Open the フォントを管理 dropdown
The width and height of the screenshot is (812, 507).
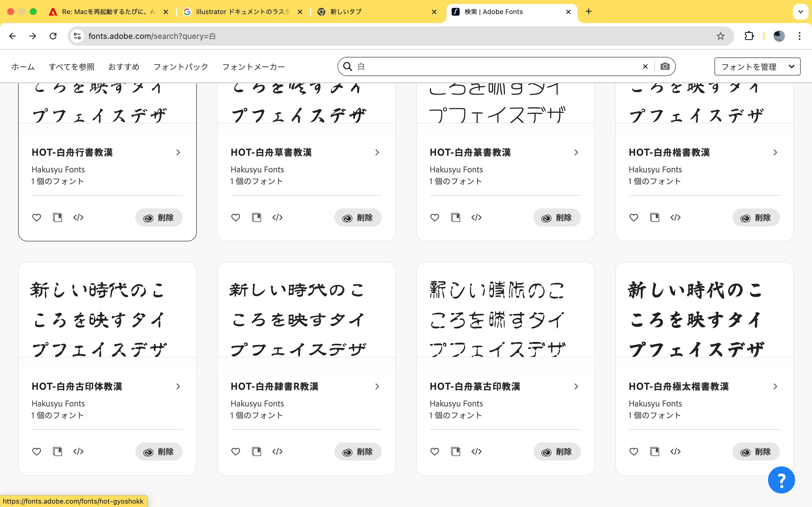coord(757,66)
